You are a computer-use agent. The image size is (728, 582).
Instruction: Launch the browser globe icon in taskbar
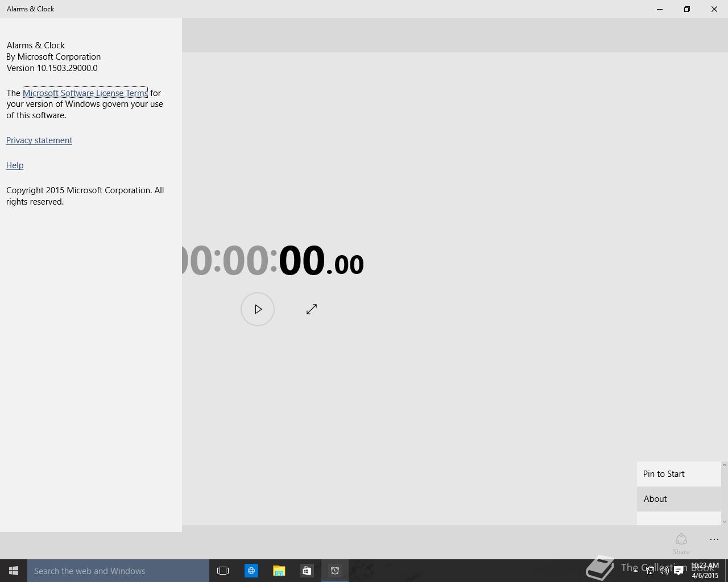pos(251,571)
